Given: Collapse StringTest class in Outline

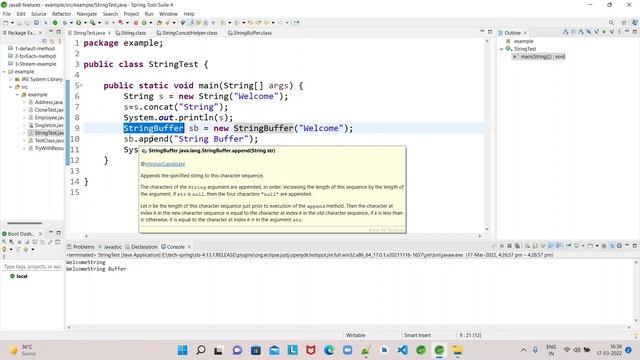Looking at the screenshot, I should tap(502, 49).
